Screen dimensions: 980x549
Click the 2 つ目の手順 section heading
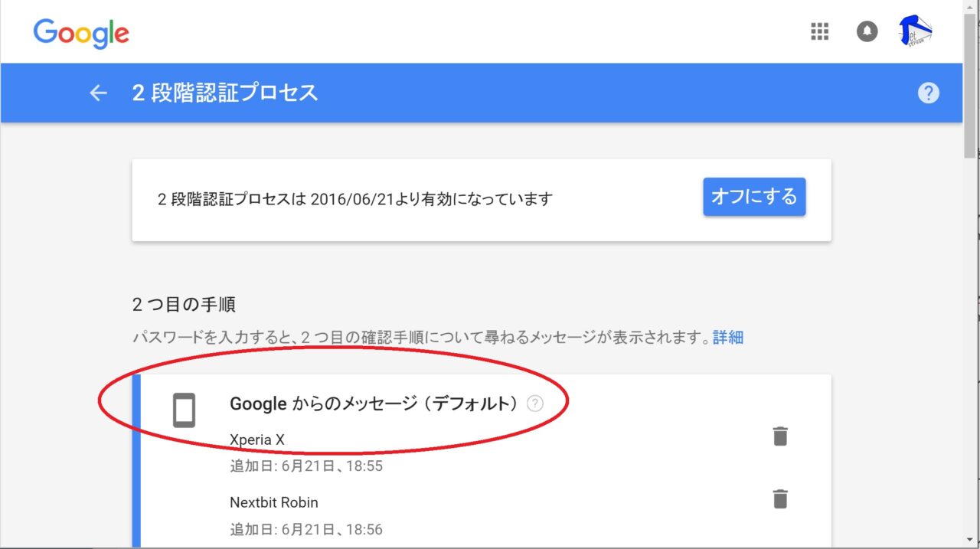[184, 305]
